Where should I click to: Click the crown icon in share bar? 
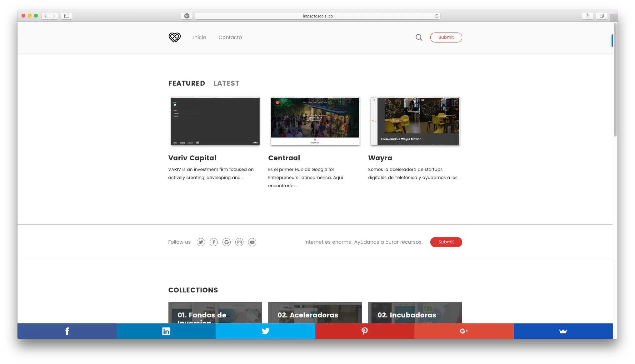tap(563, 331)
